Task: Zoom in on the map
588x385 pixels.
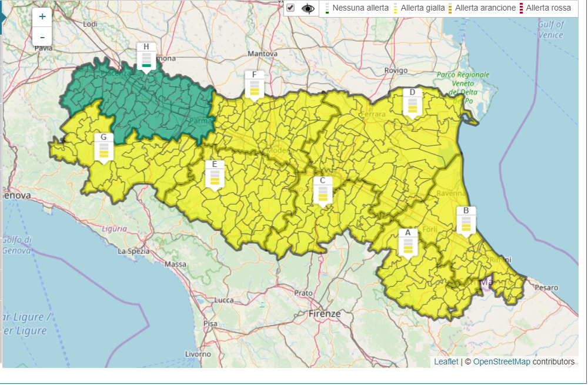Action: [x=42, y=17]
